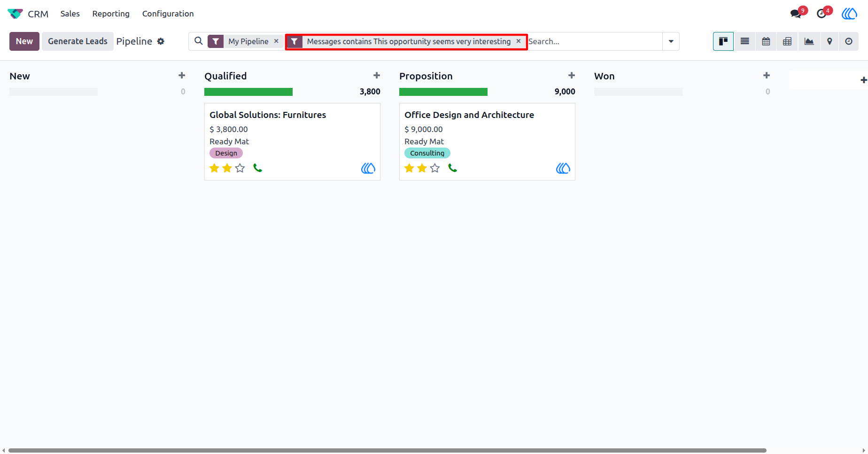Click the Design tag
Screen dimensions: 868x454
pyautogui.click(x=226, y=153)
